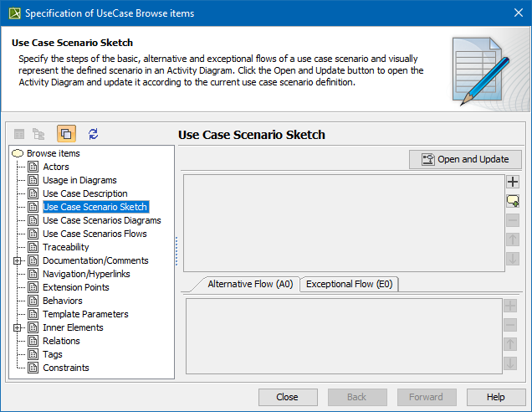Click inside the basic flow steps area
Viewport: 532px width, 412px height.
(x=343, y=222)
